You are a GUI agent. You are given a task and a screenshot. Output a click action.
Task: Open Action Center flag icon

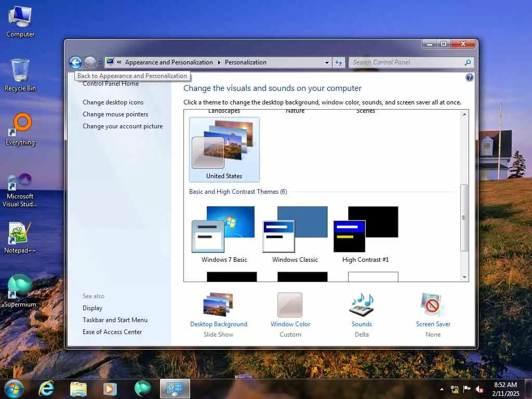click(467, 389)
